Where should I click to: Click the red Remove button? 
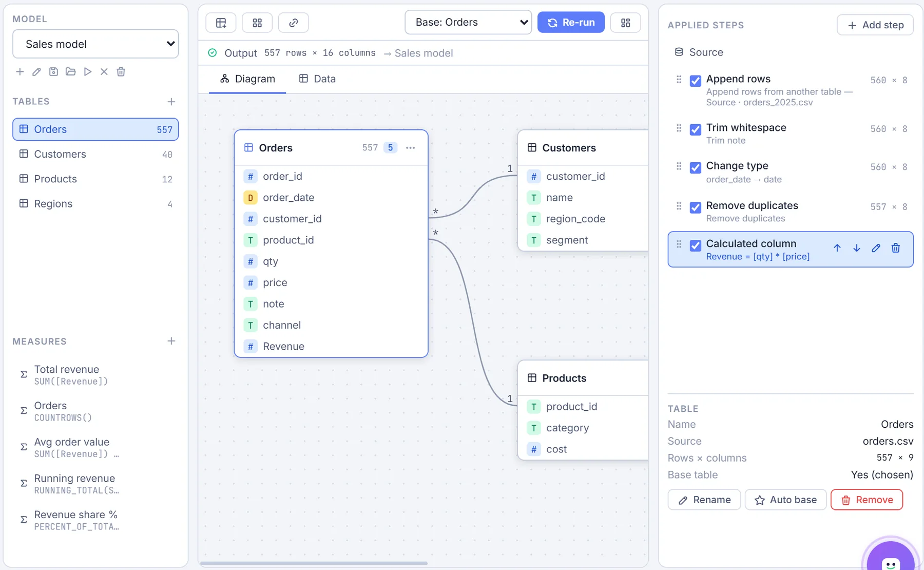[x=867, y=500]
